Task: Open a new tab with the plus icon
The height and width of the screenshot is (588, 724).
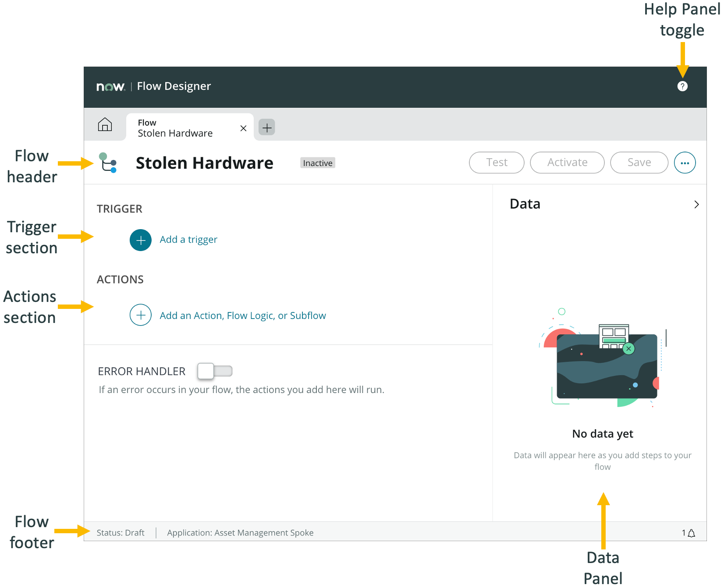Action: click(x=266, y=127)
